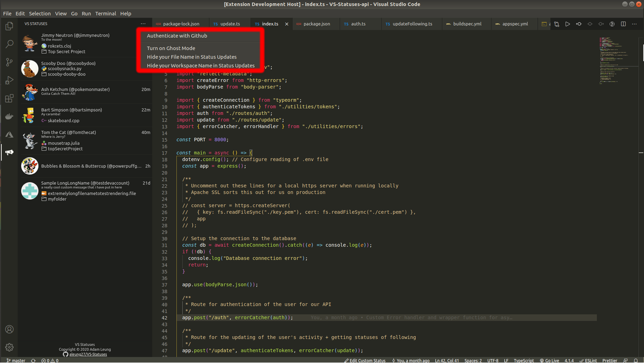Open the Explorer view in activity bar
Image resolution: width=644 pixels, height=363 pixels.
coord(9,26)
